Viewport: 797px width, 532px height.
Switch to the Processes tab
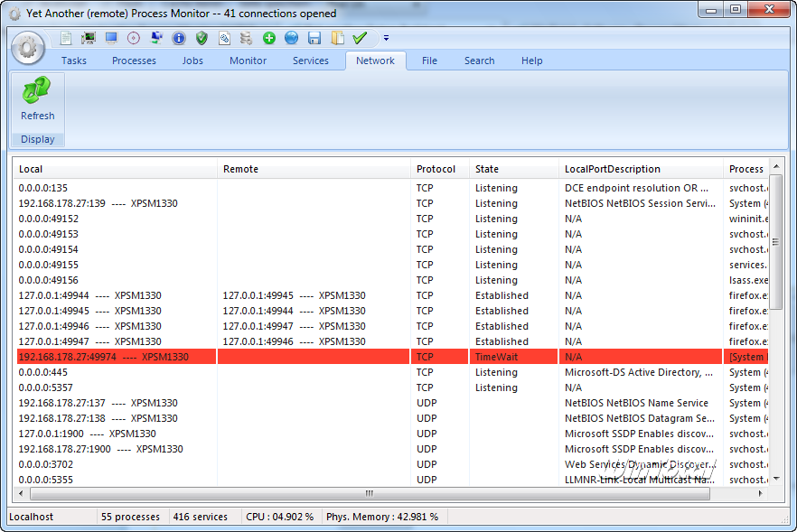click(x=134, y=61)
